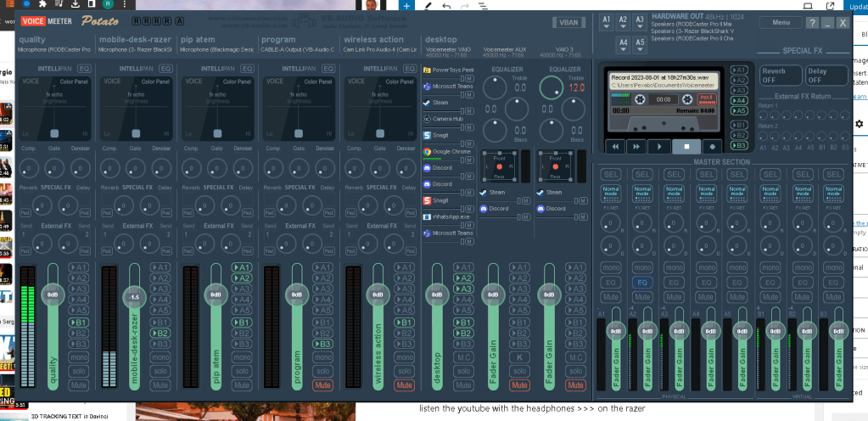Click the SEL button on the A1 bus
Viewport: 868px width, 421px height.
coord(610,175)
